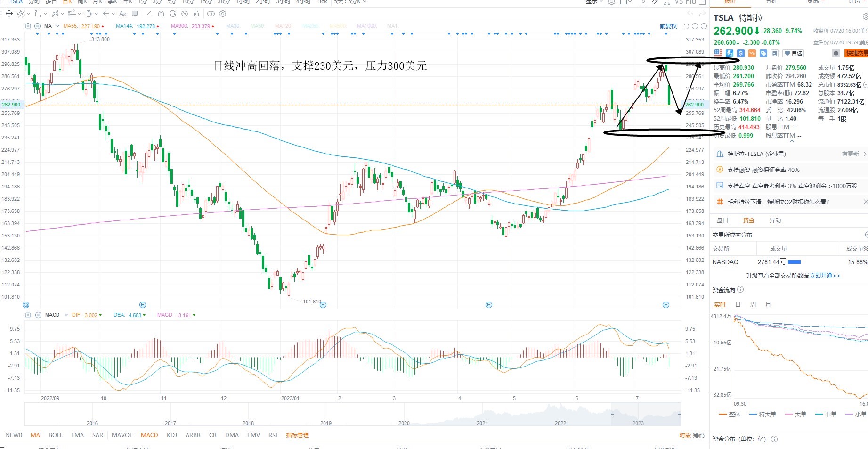Zoom out the chart with minus icon
The height and width of the screenshot is (449, 868).
(695, 26)
